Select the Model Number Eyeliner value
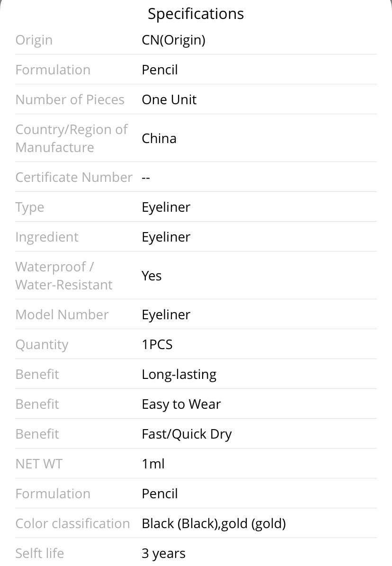The image size is (392, 566). [x=166, y=315]
